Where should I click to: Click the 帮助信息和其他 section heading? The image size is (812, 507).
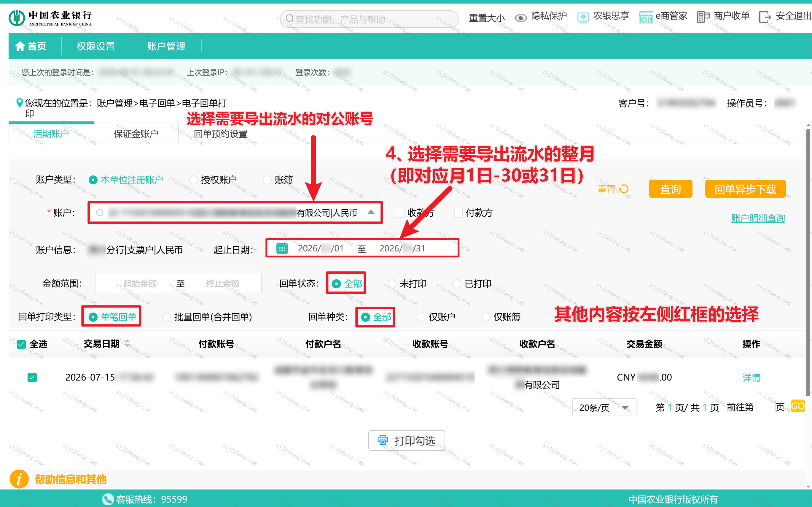pos(71,479)
